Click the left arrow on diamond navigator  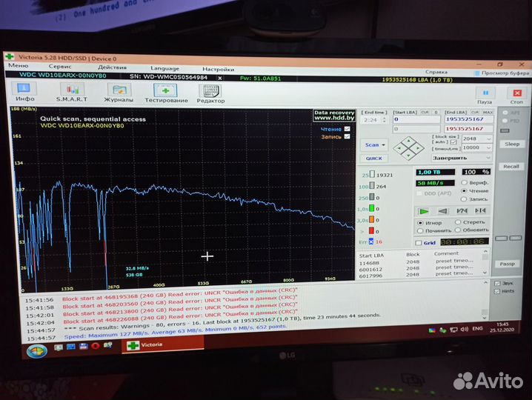tap(400, 148)
